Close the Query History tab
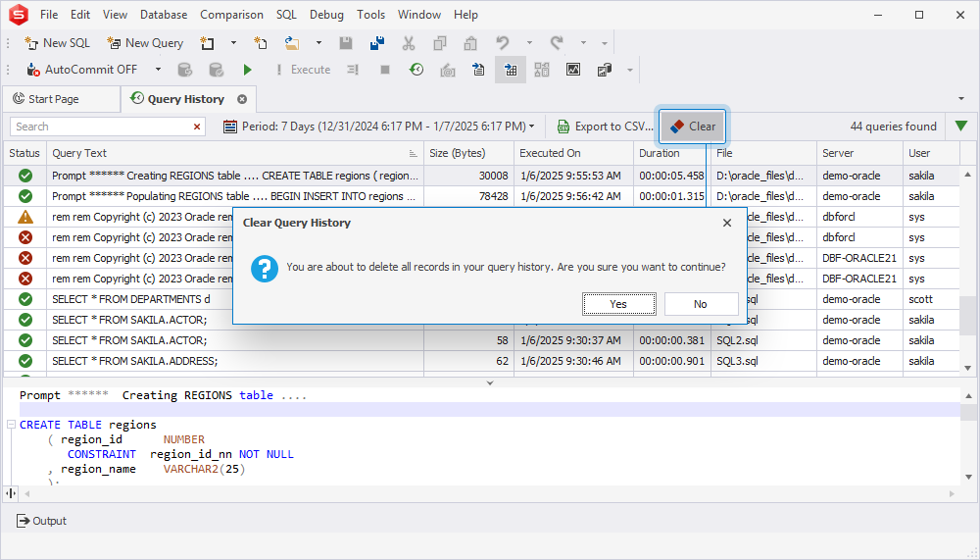Image resolution: width=980 pixels, height=560 pixels. click(x=242, y=99)
